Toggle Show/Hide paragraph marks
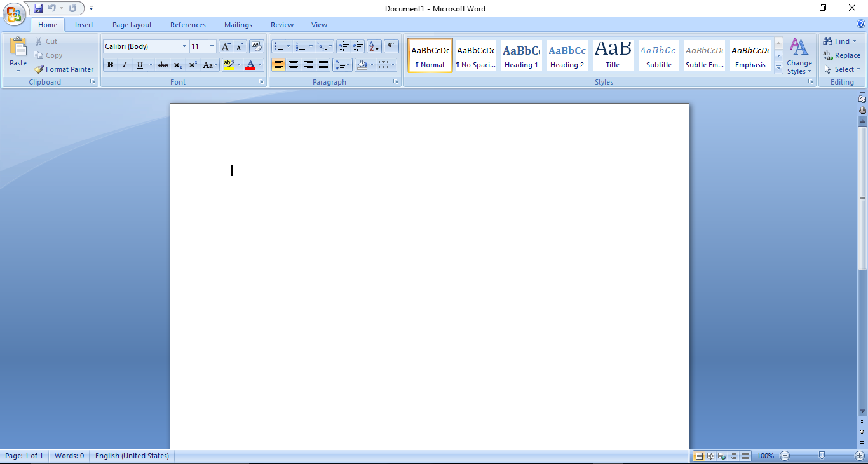Image resolution: width=868 pixels, height=464 pixels. (x=391, y=46)
